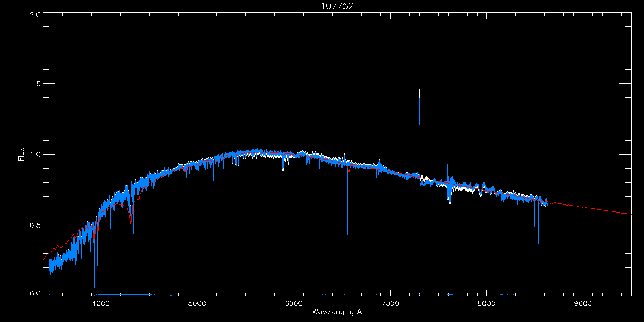
Task: Click the 0.0 flux tick label
Action: tap(35, 294)
